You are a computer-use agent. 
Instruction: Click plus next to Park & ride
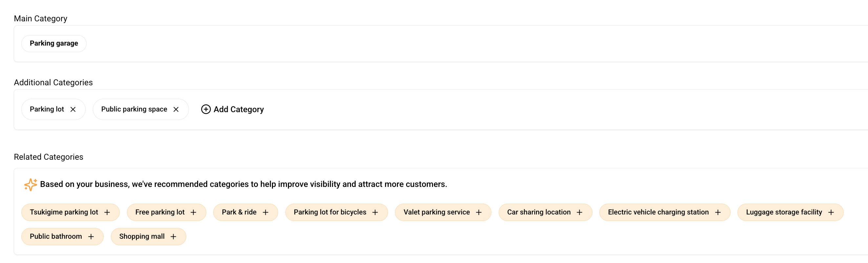pyautogui.click(x=265, y=212)
